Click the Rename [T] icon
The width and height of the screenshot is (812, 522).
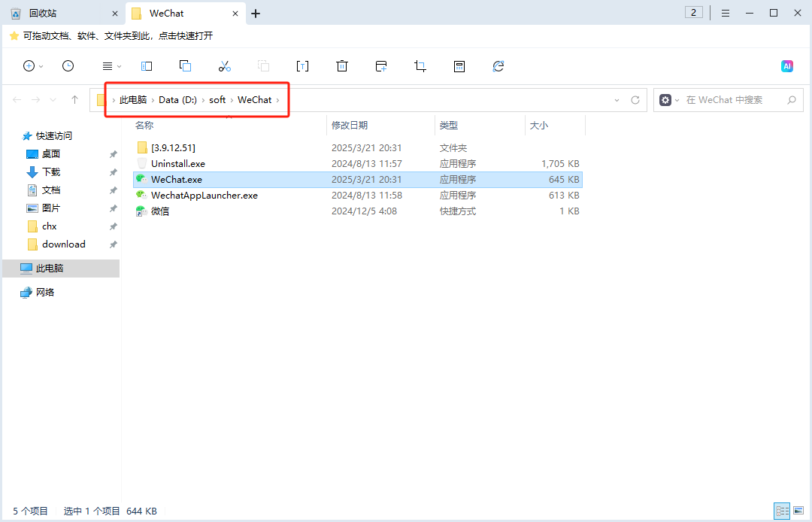(x=302, y=65)
